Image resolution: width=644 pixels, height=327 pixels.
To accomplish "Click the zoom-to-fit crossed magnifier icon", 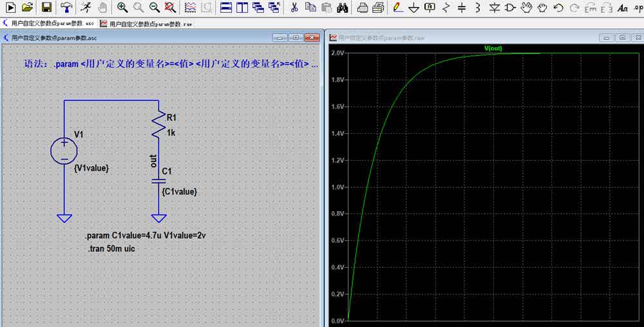I will coord(170,7).
